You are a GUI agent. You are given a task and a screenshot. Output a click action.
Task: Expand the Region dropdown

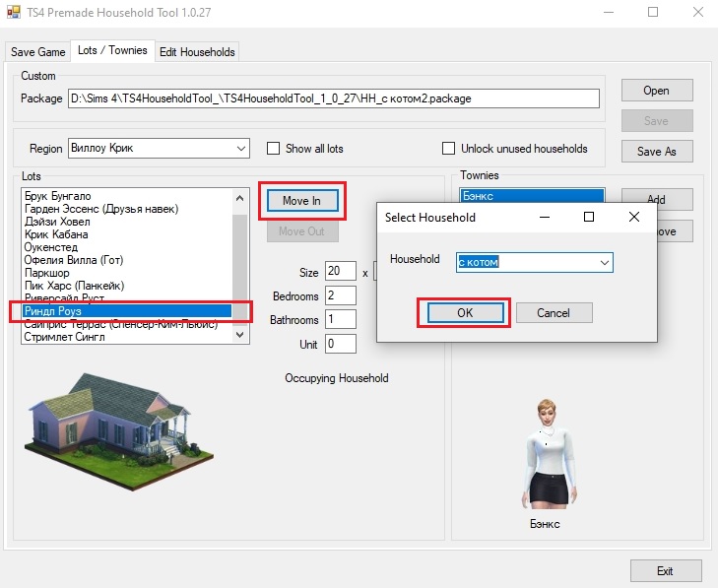click(x=241, y=149)
